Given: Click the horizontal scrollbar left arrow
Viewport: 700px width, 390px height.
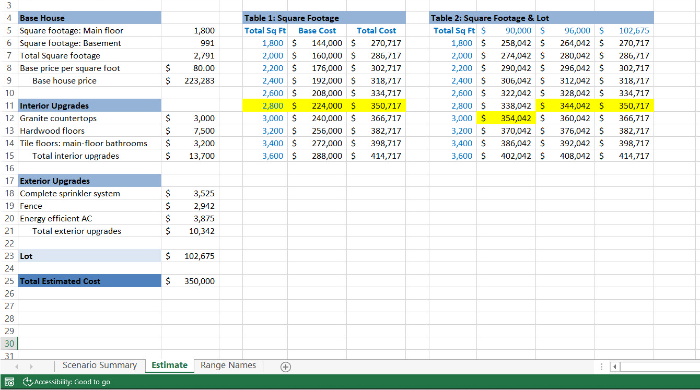Looking at the screenshot, I should (x=615, y=366).
